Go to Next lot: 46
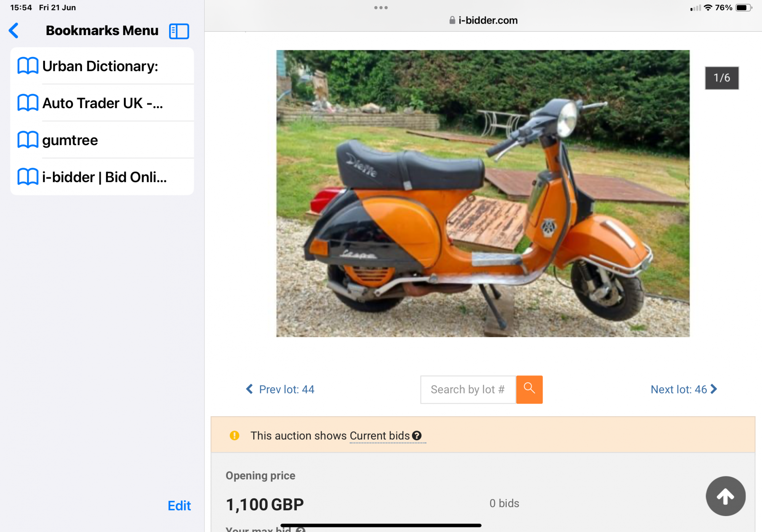The height and width of the screenshot is (532, 762). tap(684, 389)
